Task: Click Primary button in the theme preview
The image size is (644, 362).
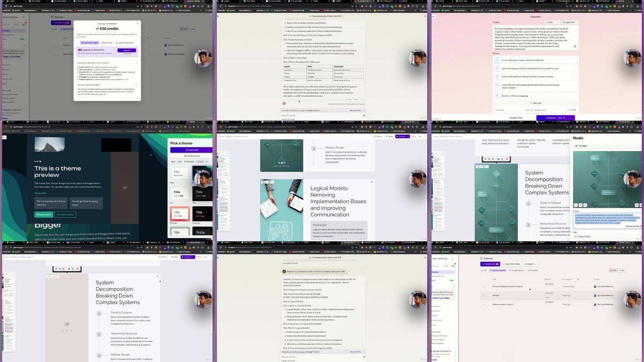Action: 44,215
